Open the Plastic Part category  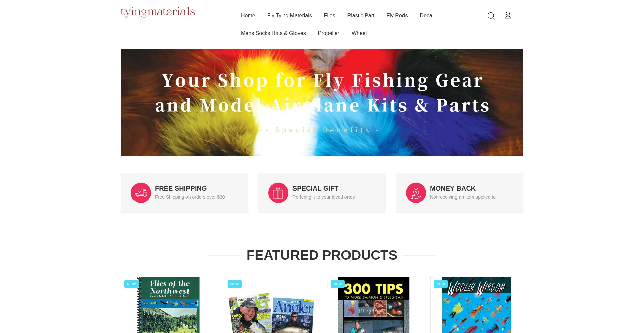coord(361,15)
